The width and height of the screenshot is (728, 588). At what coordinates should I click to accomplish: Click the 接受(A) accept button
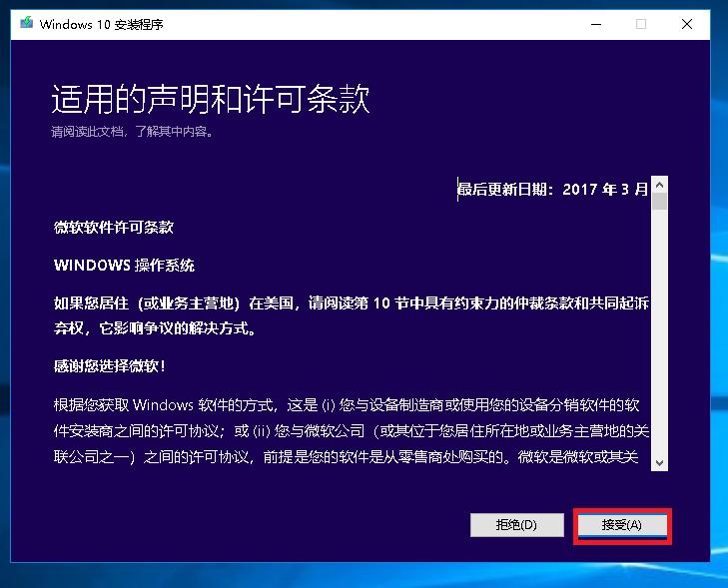coord(622,525)
